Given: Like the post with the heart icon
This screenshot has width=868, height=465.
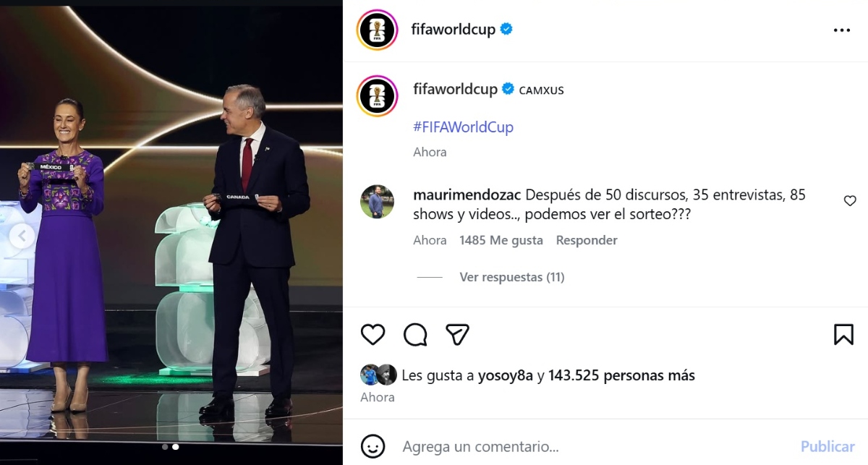Looking at the screenshot, I should pos(373,334).
